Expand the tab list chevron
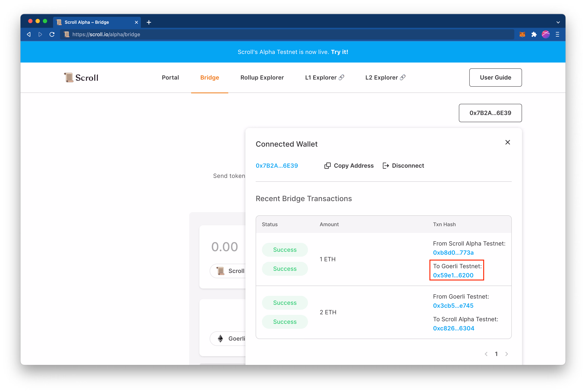 [558, 22]
